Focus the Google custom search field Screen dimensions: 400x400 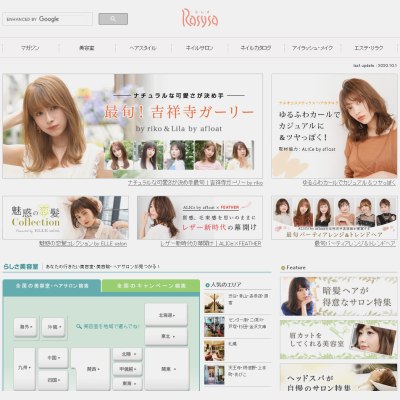pyautogui.click(x=47, y=19)
